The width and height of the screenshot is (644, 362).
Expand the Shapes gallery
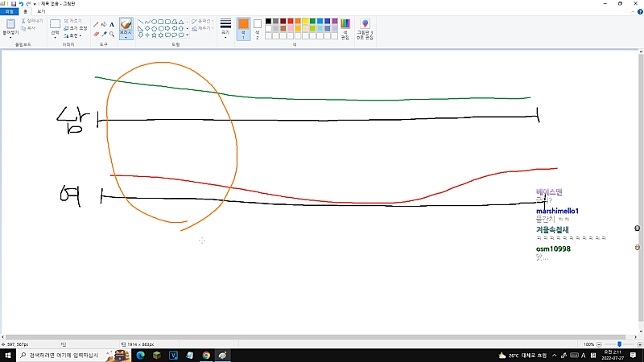point(188,35)
